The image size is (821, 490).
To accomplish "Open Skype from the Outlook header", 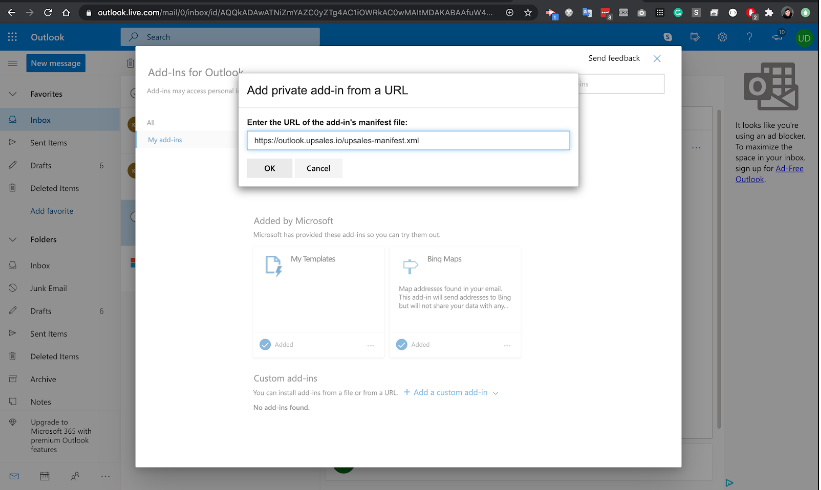I will coord(668,37).
